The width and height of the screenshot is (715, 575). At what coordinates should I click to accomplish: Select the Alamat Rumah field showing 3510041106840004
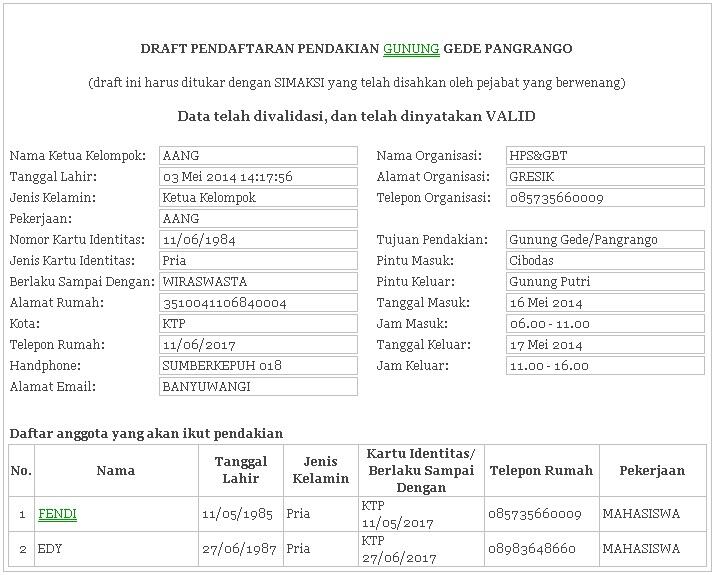(x=258, y=302)
